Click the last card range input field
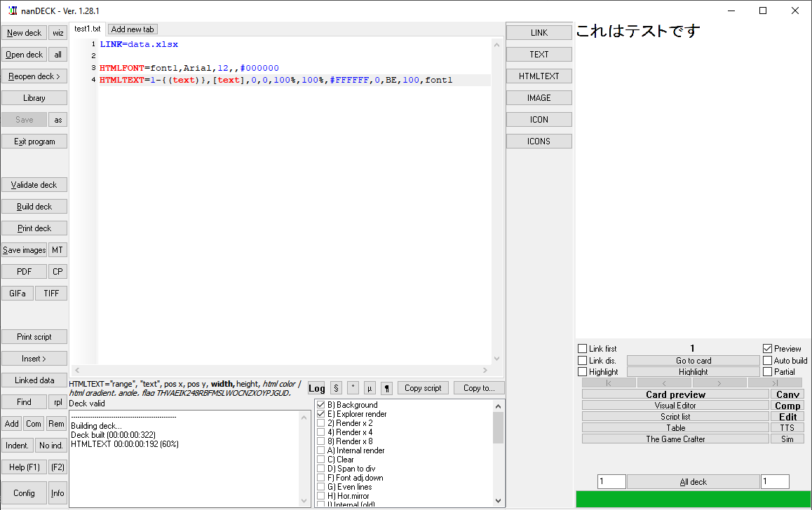Viewport: 812px width, 510px height. 776,481
